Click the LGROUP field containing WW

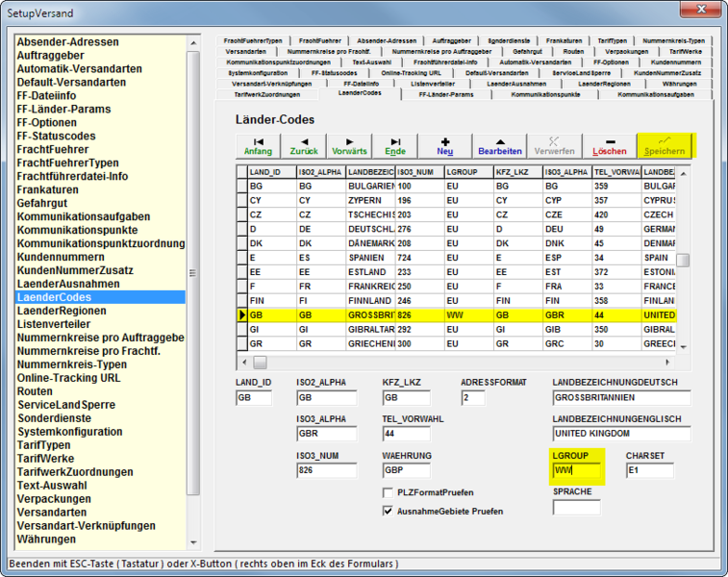576,471
